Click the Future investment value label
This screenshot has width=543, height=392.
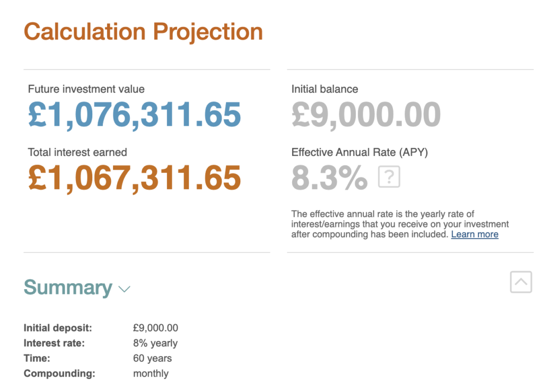click(x=85, y=89)
